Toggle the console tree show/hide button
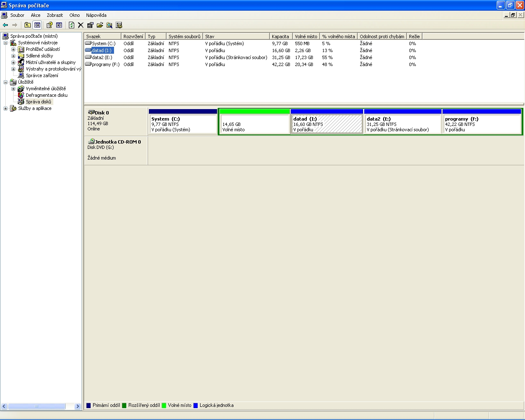 37,25
